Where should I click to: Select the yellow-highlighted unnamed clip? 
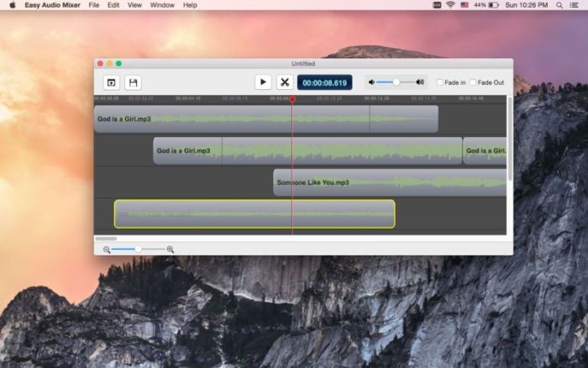[x=255, y=213]
